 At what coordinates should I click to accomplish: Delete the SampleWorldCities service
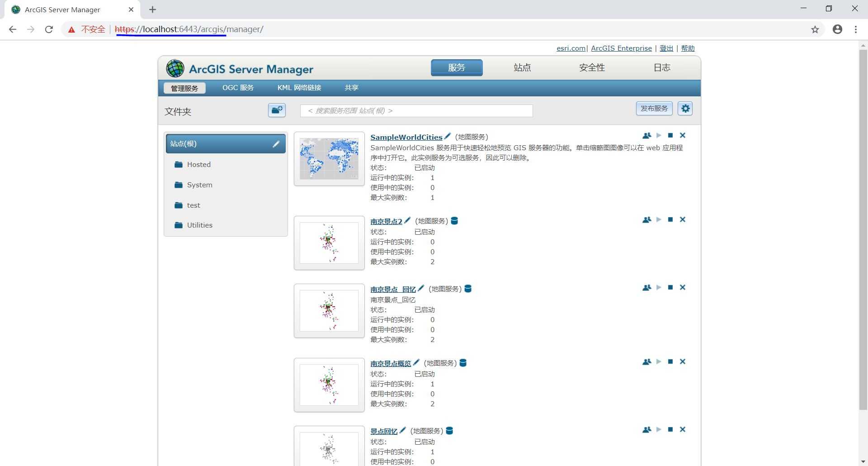click(x=683, y=135)
